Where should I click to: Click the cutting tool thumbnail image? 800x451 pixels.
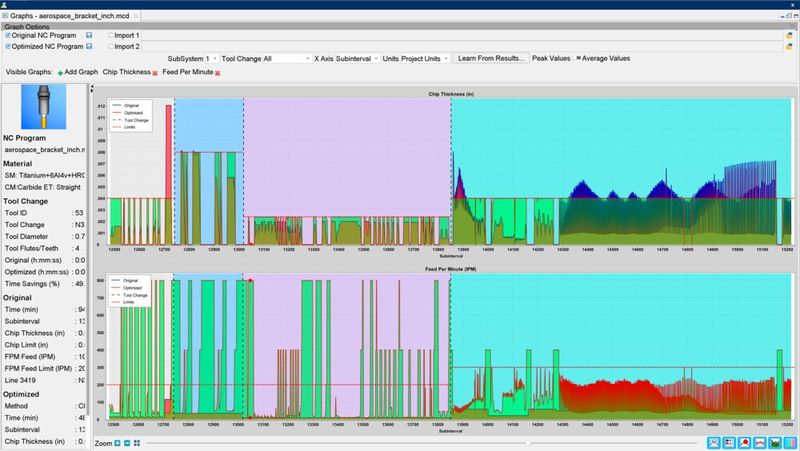(x=44, y=107)
